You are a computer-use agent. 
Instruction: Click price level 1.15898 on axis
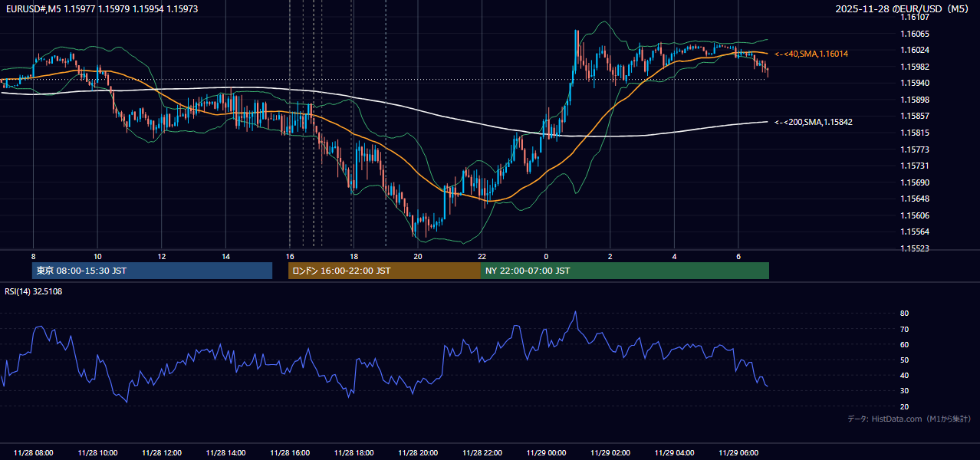coord(915,100)
